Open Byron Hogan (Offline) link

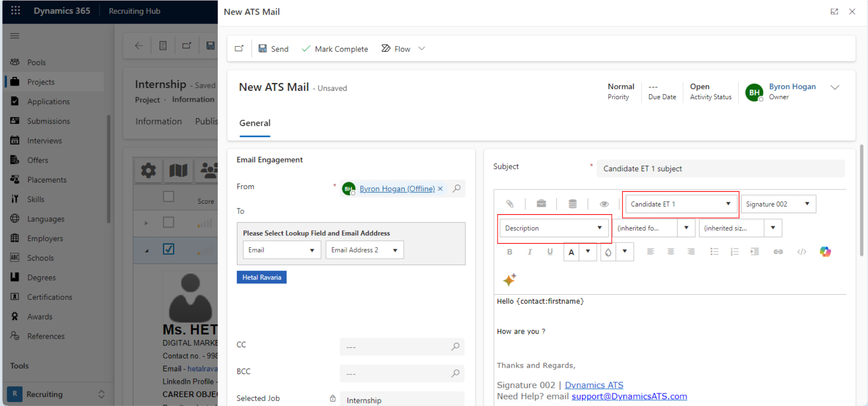point(397,189)
